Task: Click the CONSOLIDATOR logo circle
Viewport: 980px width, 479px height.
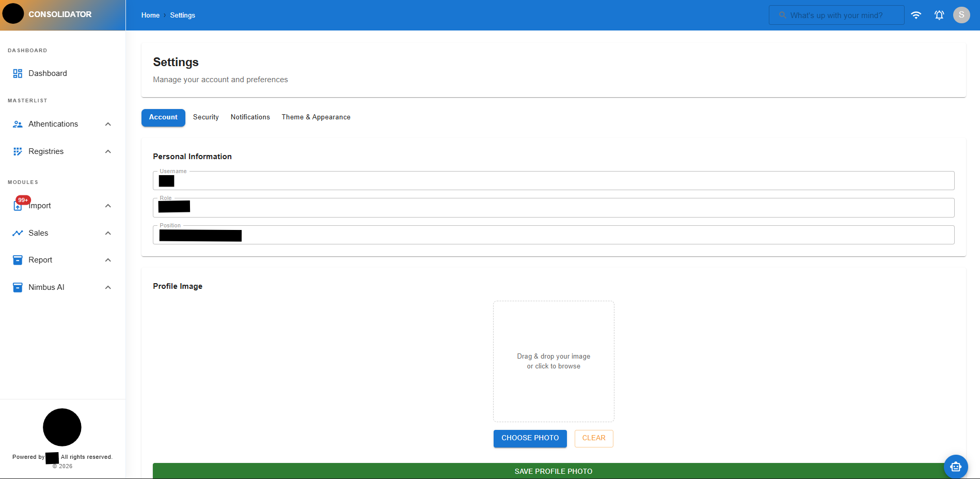Action: 13,13
